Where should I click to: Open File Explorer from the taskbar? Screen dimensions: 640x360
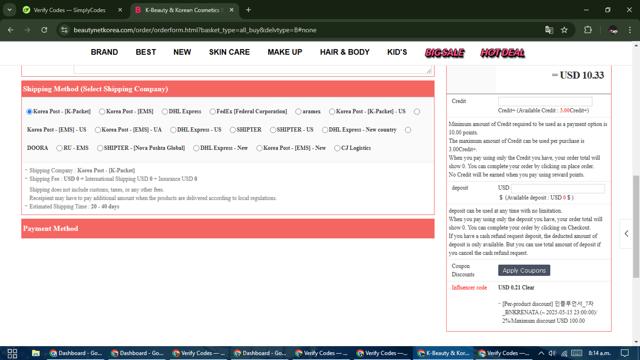point(36,353)
